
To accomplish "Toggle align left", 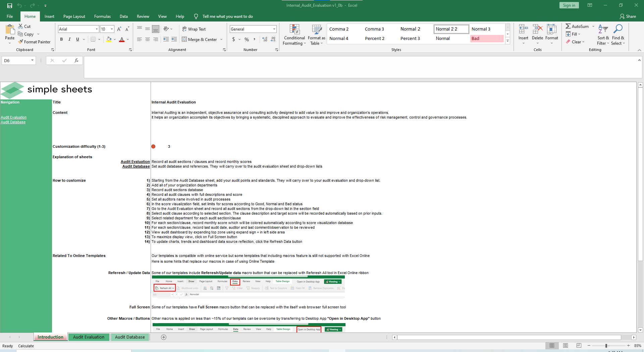I will click(x=140, y=39).
